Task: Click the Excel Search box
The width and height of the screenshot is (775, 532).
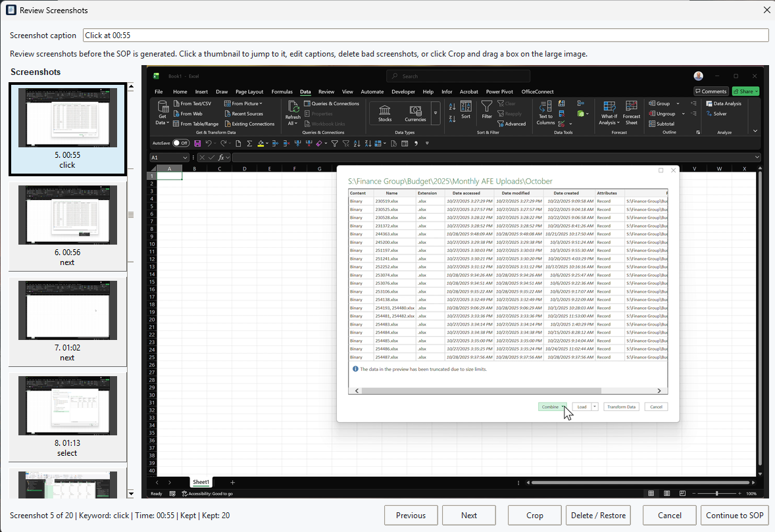Action: point(458,76)
